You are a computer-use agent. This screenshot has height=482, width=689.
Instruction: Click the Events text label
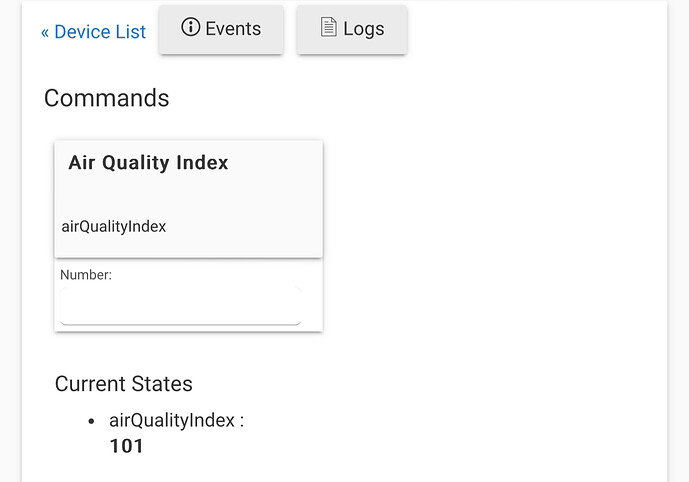click(x=233, y=29)
